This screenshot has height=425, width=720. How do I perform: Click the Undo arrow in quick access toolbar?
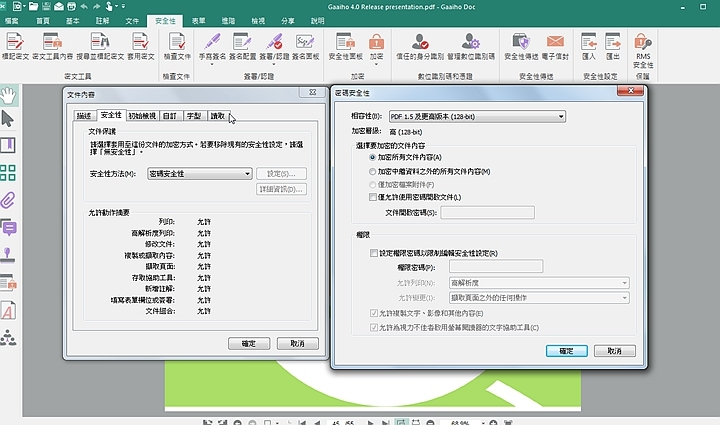click(84, 6)
